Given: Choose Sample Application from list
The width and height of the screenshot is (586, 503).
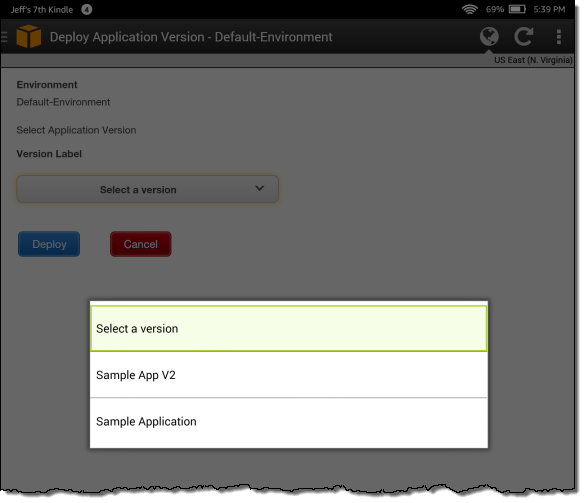Looking at the screenshot, I should [289, 422].
